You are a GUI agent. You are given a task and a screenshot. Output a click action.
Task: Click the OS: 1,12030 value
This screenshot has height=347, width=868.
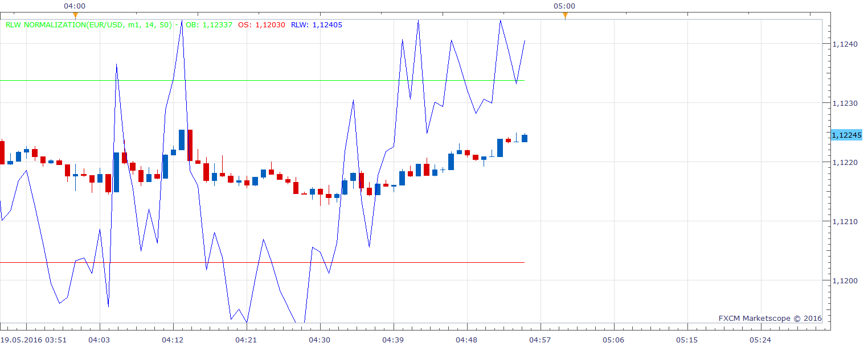pos(261,25)
